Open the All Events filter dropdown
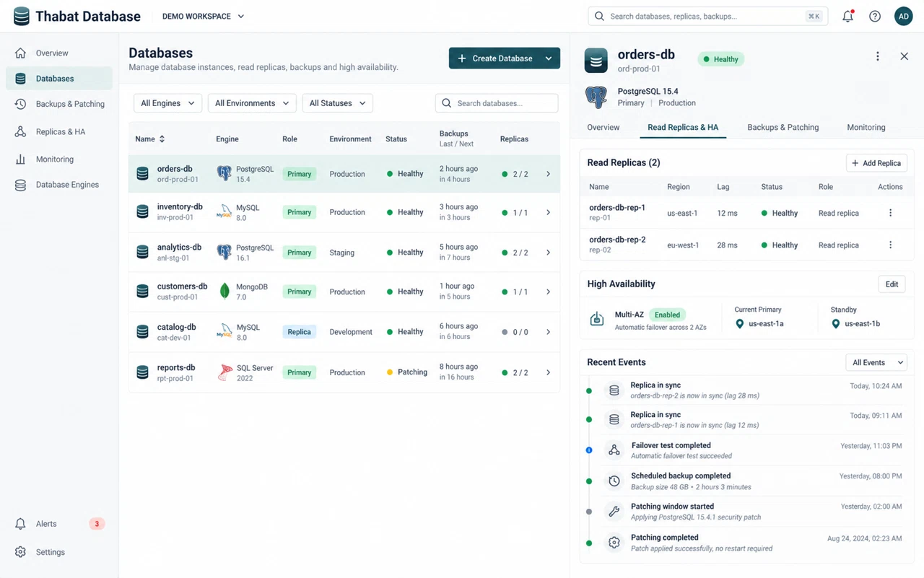924x578 pixels. tap(876, 363)
